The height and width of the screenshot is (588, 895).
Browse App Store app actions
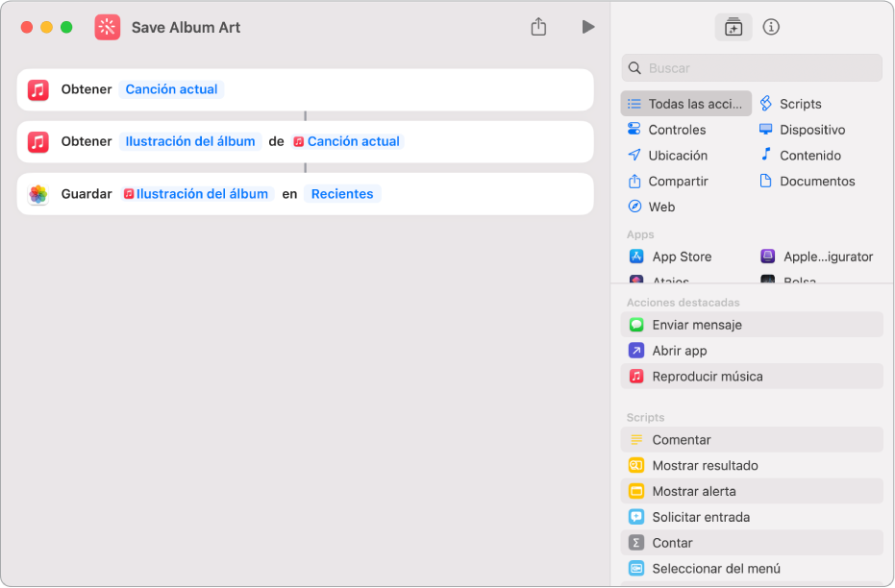[x=681, y=257]
